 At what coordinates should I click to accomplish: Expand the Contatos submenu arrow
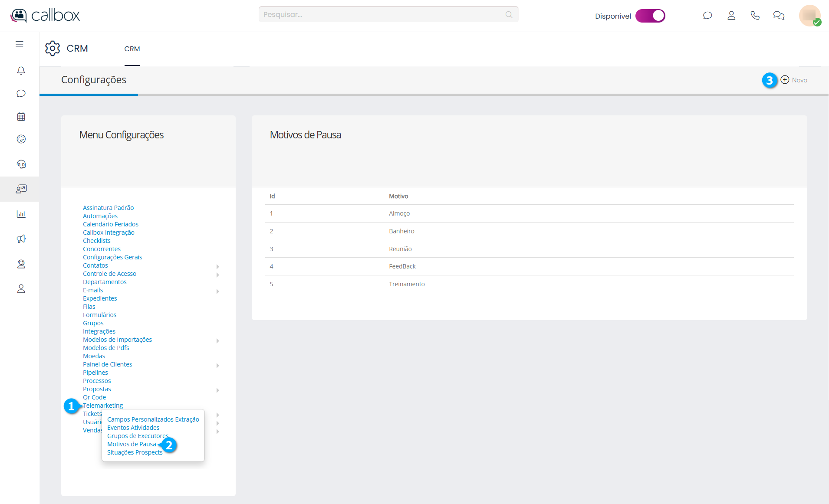pyautogui.click(x=217, y=266)
